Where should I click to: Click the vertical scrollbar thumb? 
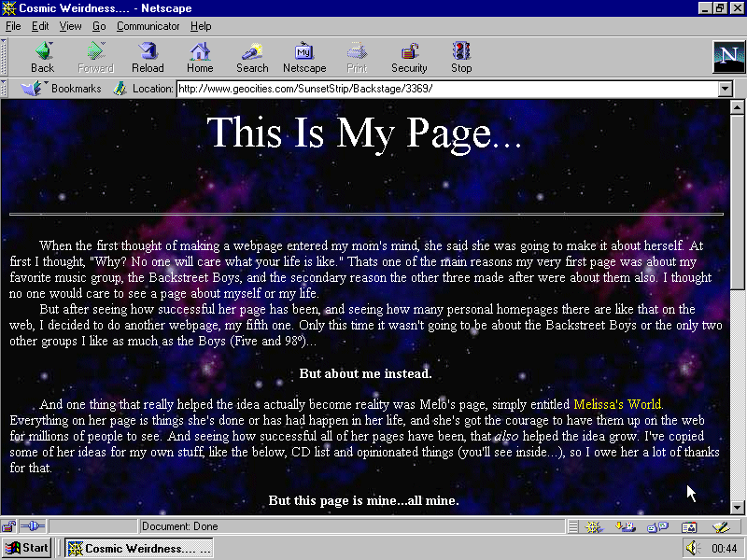(737, 201)
